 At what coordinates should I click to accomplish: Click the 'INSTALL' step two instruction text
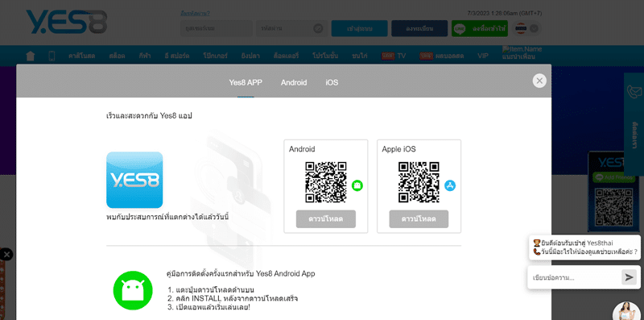pos(233,298)
